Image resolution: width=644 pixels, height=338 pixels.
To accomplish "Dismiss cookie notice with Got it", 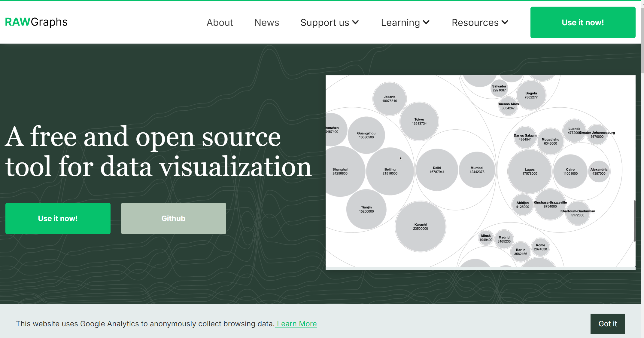I will click(607, 324).
